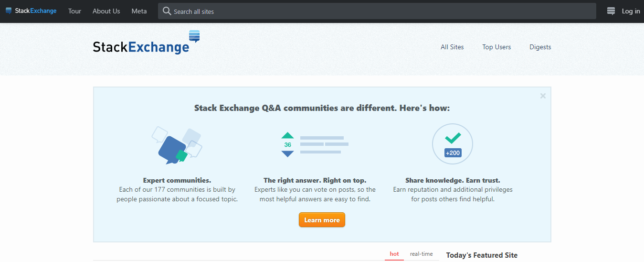Open the Tour page
The image size is (644, 262).
point(74,11)
